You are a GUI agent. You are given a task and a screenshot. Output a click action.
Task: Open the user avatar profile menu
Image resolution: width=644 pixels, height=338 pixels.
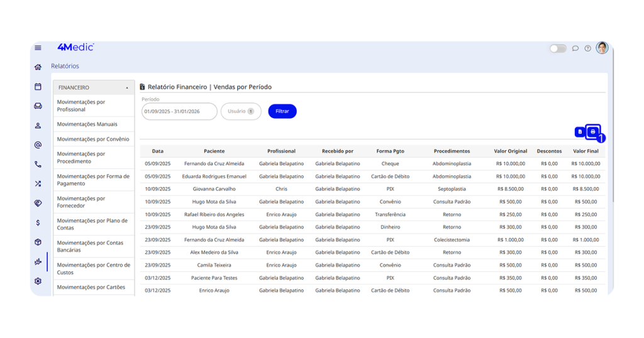602,48
